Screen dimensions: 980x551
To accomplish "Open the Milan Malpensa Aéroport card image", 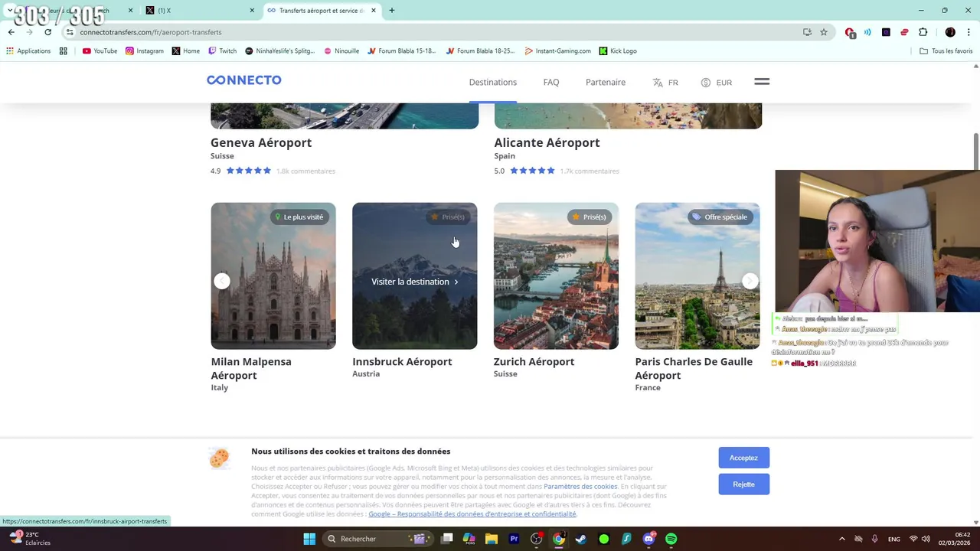I will coord(273,275).
